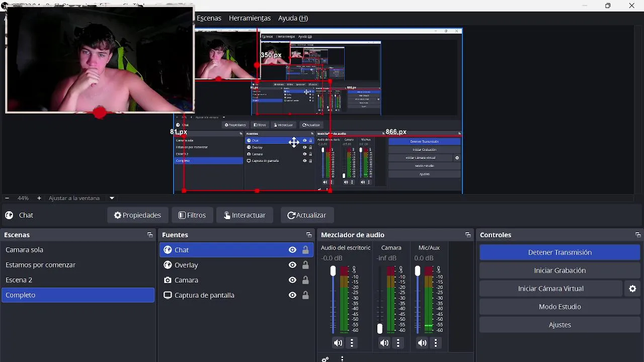644x362 pixels.
Task: Open Camara audio options menu
Action: pos(398,343)
